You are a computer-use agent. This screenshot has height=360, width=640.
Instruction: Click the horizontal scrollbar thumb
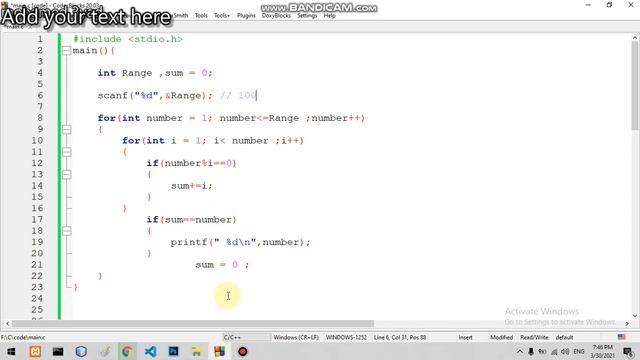click(193, 323)
